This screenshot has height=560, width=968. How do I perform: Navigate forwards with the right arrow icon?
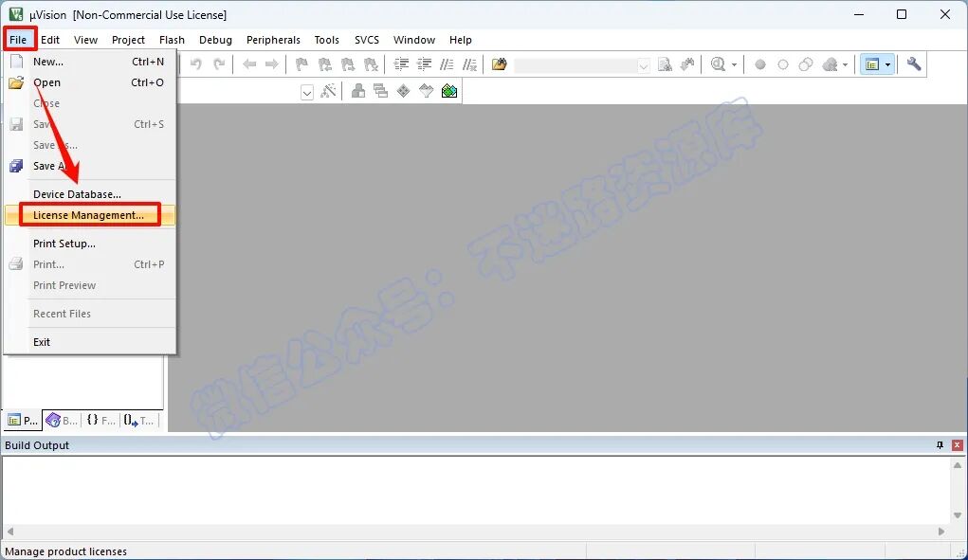pos(272,64)
